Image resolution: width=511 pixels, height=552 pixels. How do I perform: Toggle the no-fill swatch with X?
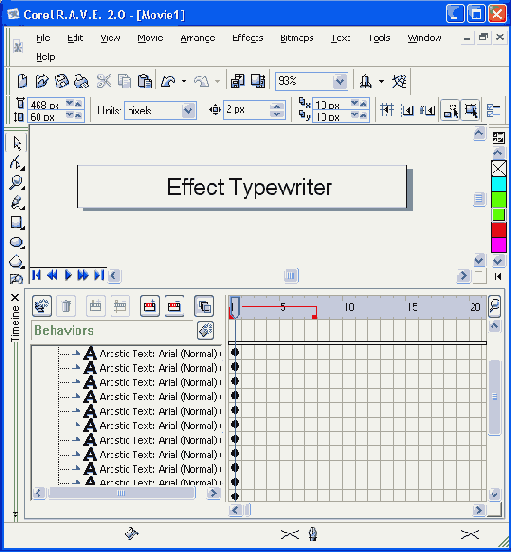[499, 169]
